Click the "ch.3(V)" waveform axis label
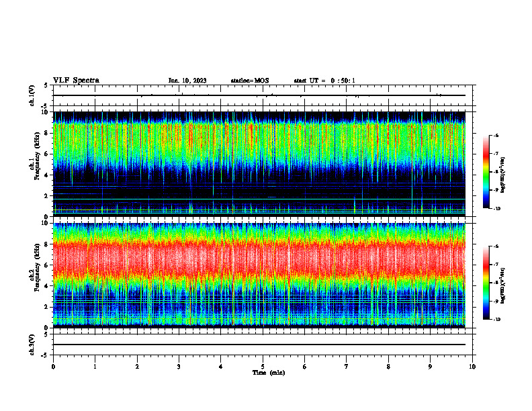 [x=32, y=345]
